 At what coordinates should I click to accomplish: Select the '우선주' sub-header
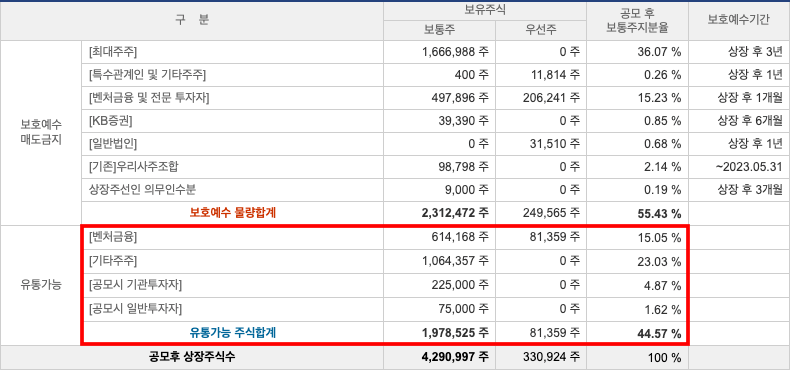pyautogui.click(x=541, y=30)
